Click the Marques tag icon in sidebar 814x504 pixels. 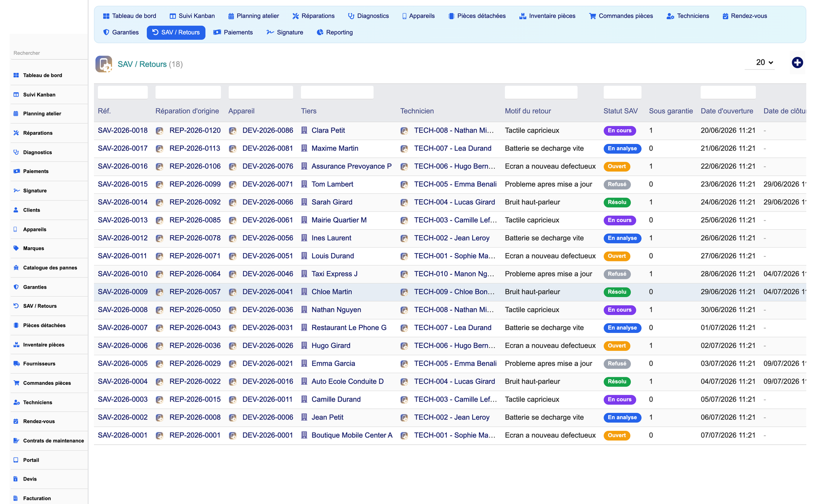point(16,248)
